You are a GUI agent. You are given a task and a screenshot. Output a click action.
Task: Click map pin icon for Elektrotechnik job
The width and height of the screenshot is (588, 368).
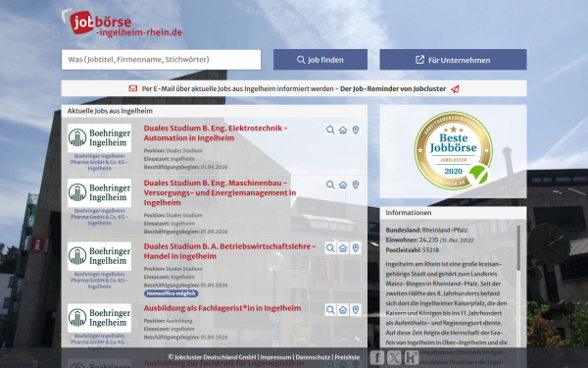356,130
